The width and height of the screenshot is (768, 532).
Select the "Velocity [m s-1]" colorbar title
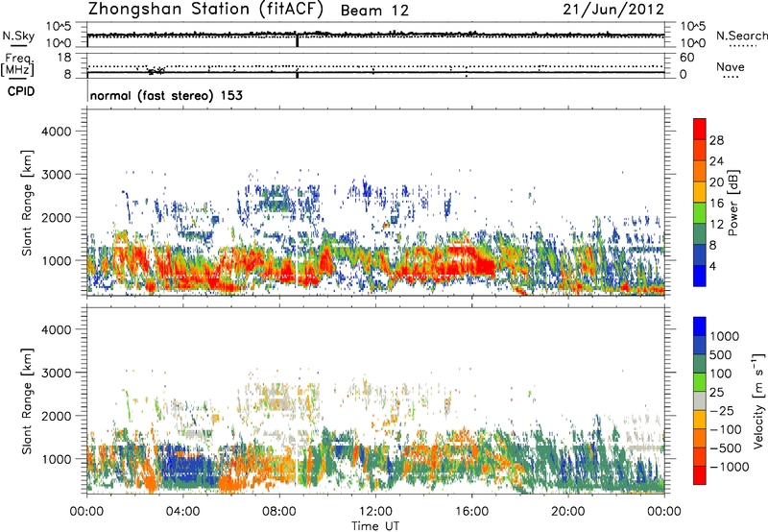point(758,401)
